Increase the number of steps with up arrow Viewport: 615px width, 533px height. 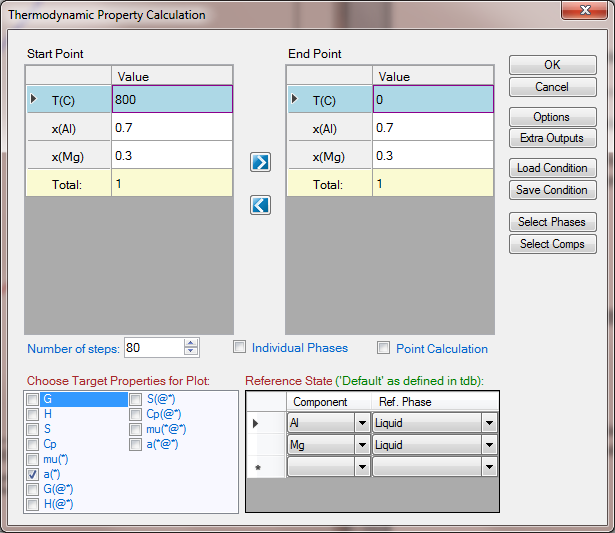click(191, 343)
